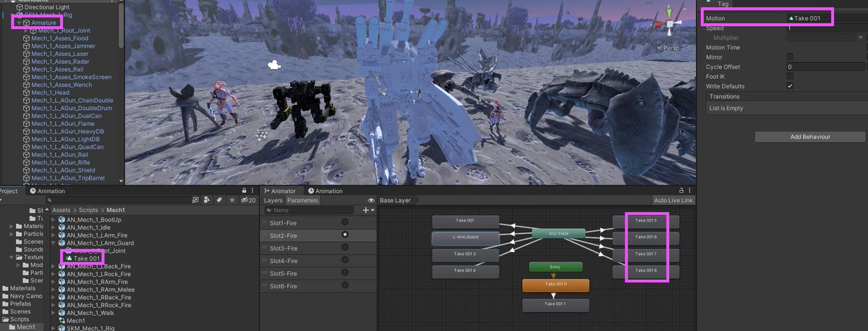
Task: Open the add parameter plus dropdown
Action: (367, 210)
